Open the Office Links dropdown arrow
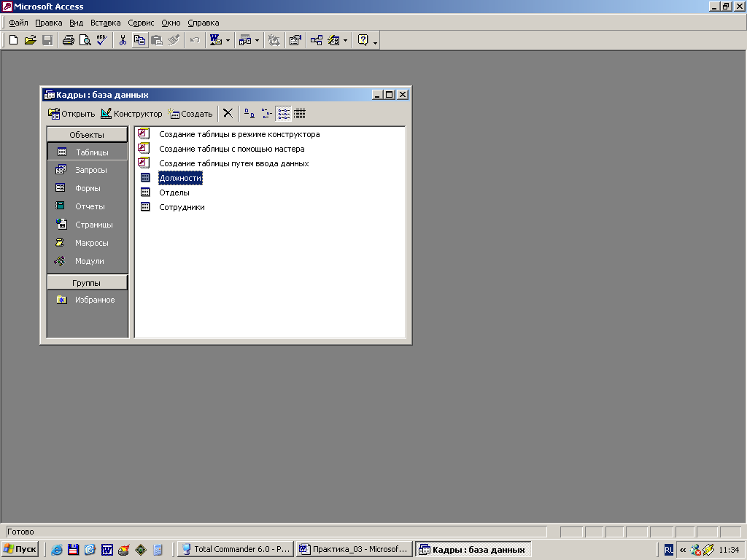Viewport: 747px width, 560px height. 228,41
